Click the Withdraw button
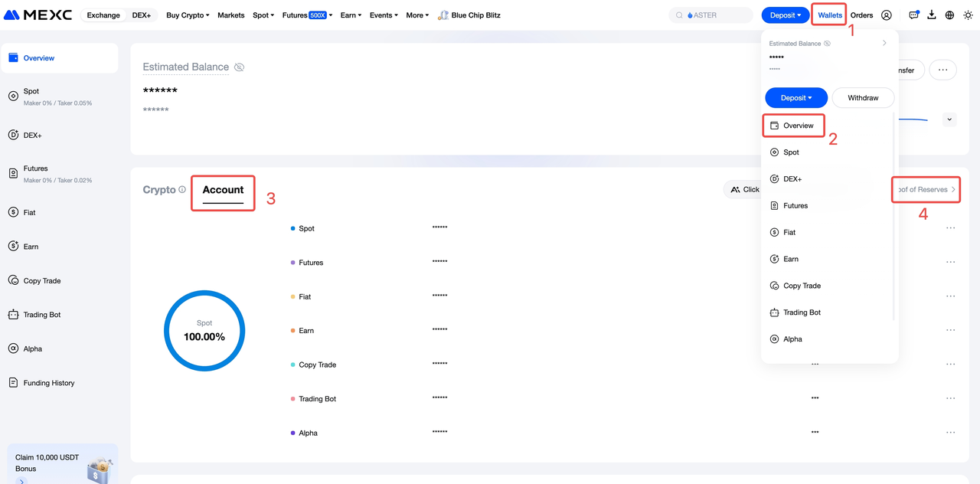Image resolution: width=980 pixels, height=484 pixels. 863,98
